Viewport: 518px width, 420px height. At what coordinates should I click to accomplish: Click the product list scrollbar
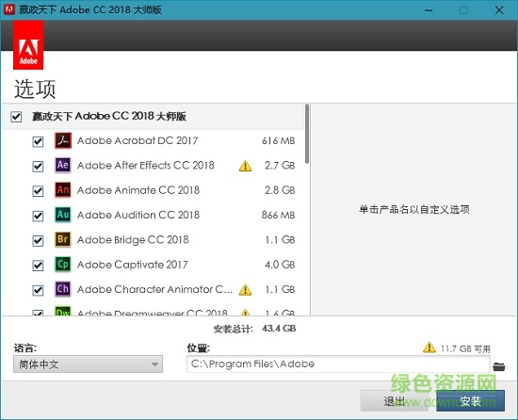pyautogui.click(x=307, y=134)
